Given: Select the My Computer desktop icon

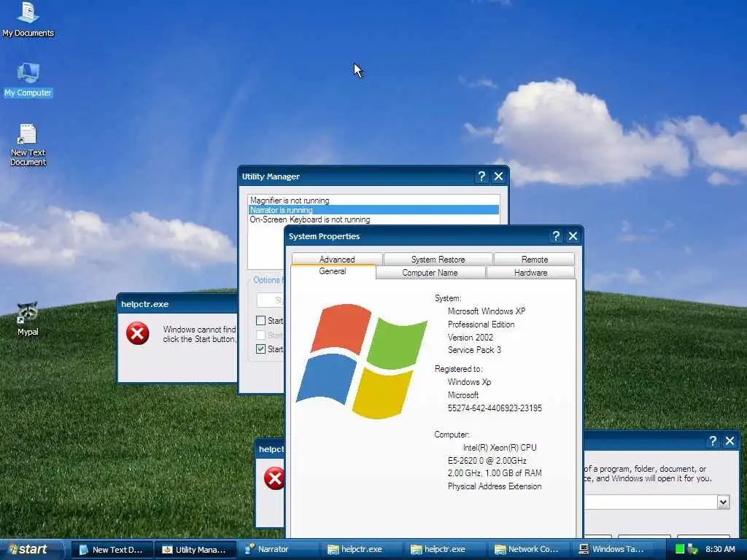Looking at the screenshot, I should click(28, 79).
